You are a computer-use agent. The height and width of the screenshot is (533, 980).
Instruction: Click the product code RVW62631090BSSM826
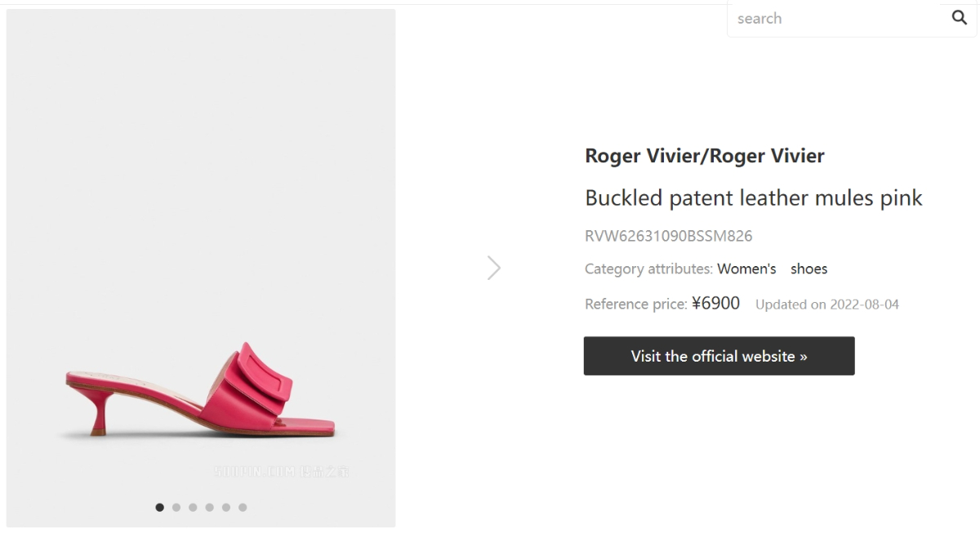click(x=668, y=237)
